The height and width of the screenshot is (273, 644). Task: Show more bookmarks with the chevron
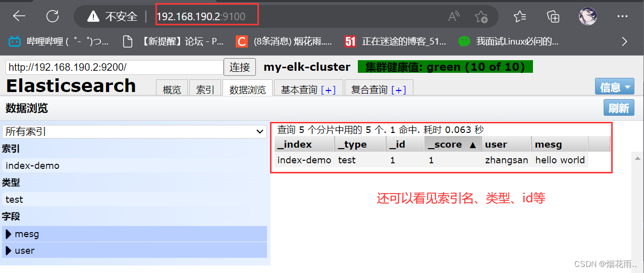(624, 41)
